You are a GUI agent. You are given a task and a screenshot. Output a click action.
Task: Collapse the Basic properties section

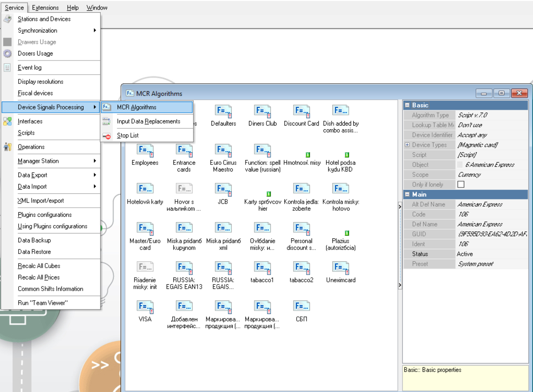[407, 105]
